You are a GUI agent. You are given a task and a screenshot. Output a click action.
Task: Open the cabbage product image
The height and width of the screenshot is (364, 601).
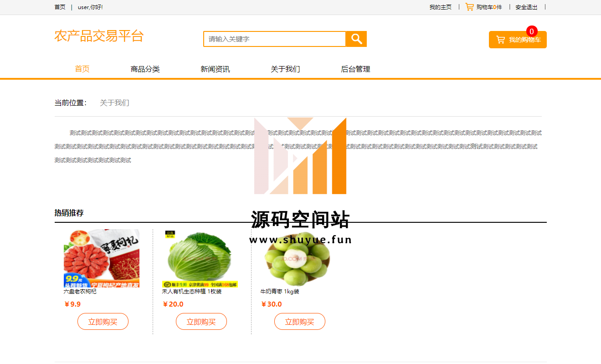200,258
